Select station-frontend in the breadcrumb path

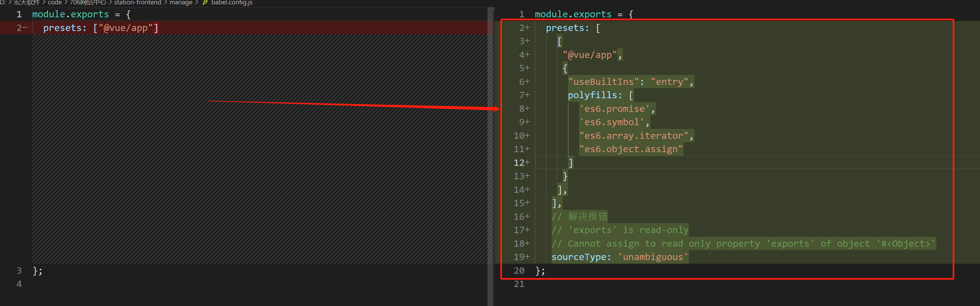pos(138,3)
